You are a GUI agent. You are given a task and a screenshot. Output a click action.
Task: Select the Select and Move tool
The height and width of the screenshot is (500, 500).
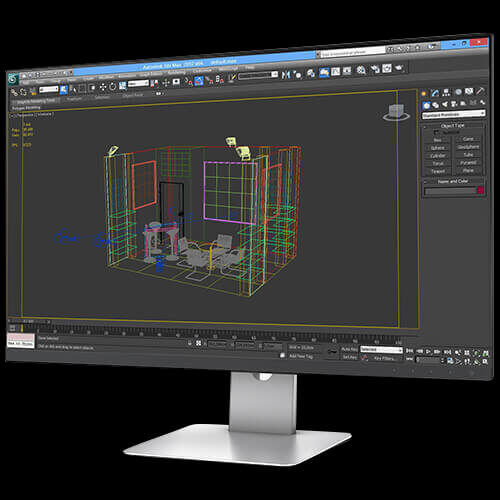[x=103, y=87]
